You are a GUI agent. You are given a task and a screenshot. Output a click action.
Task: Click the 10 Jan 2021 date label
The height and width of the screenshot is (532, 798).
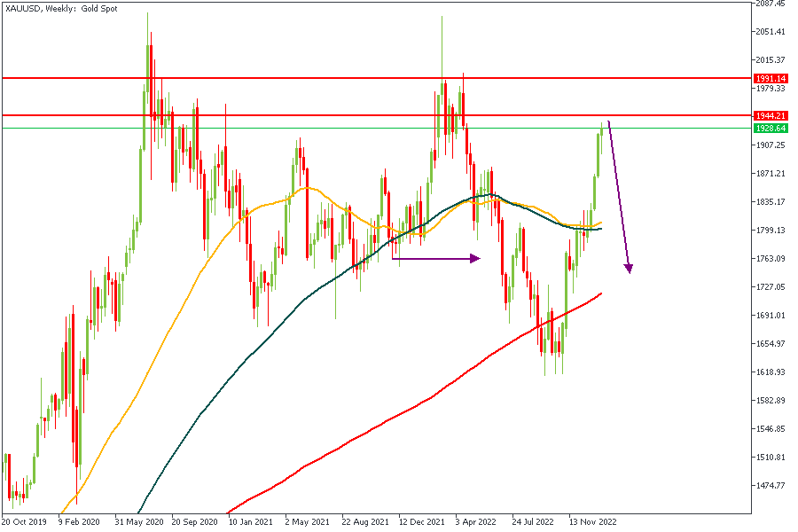coord(252,521)
